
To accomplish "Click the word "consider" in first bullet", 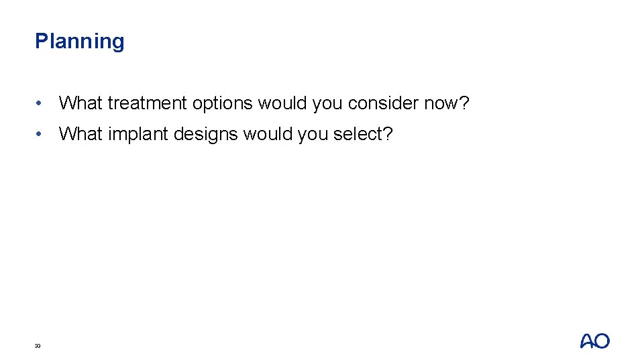I will (383, 103).
